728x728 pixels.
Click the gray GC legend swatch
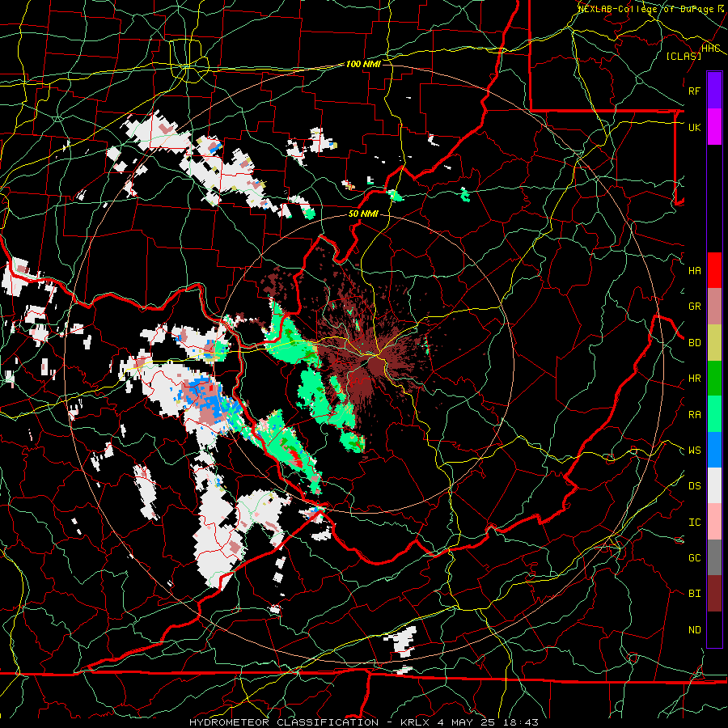point(714,557)
